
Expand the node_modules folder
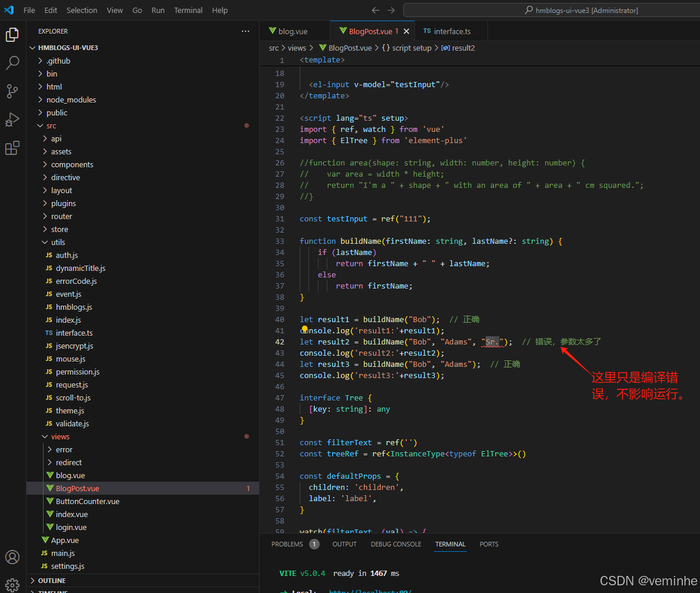(x=143, y=100)
